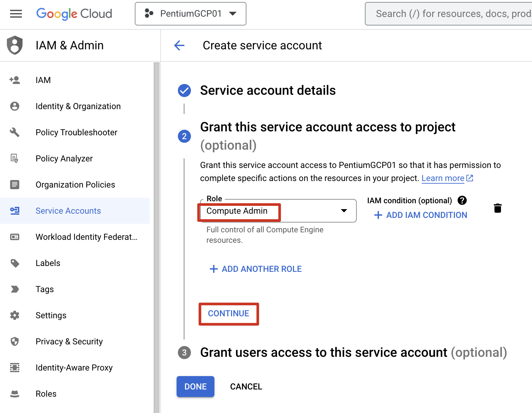Click the Service account details checkmark step
Image resolution: width=532 pixels, height=413 pixels.
pyautogui.click(x=184, y=91)
